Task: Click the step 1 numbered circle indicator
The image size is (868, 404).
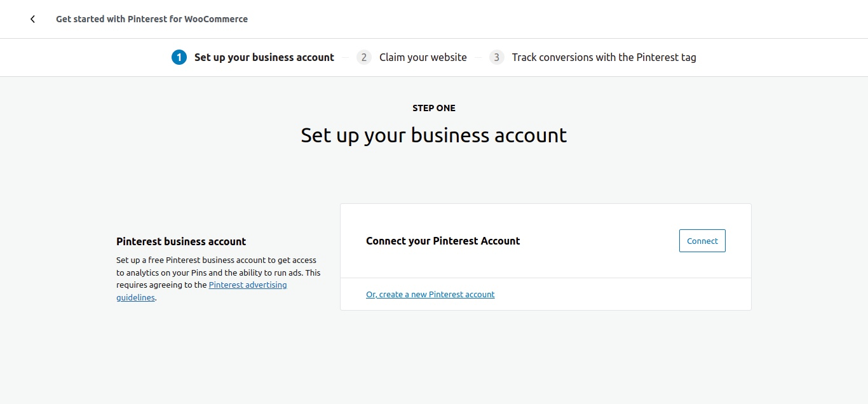Action: coord(179,57)
